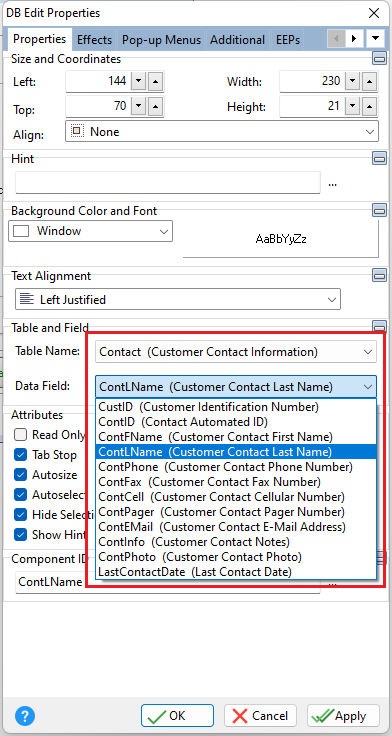
Task: Switch to the Additional tab
Action: pos(238,40)
